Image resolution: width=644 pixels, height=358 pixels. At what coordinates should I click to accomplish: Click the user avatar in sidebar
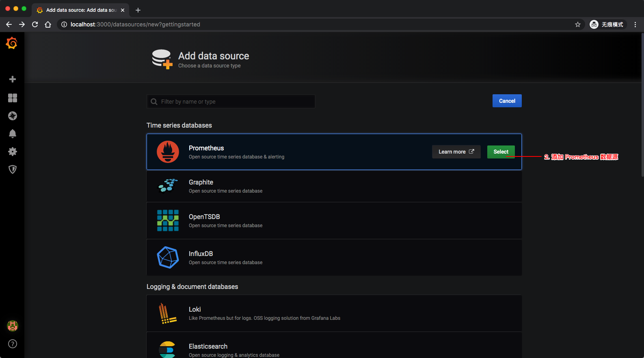(13, 325)
